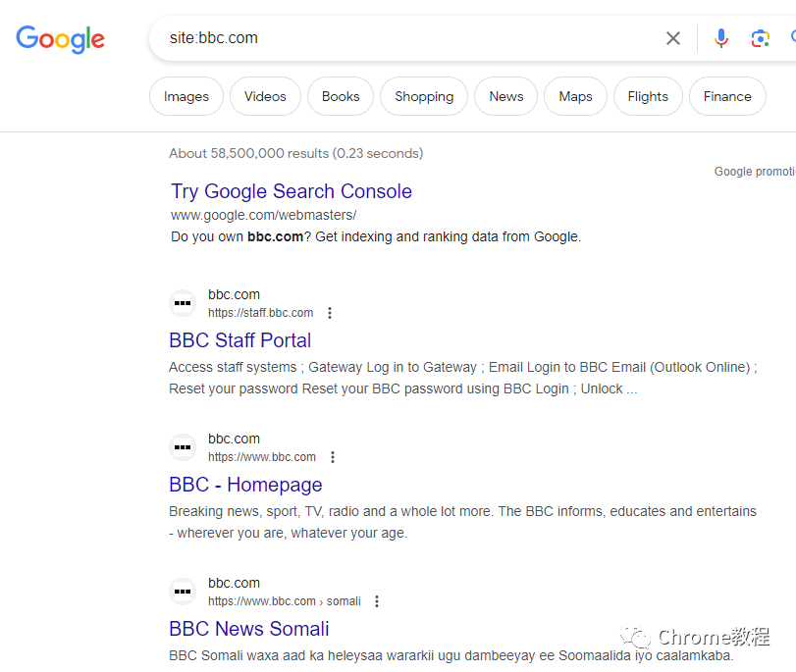Click the "Breaking news, sport, TV" snippet text
The height and width of the screenshot is (672, 796).
(x=462, y=522)
